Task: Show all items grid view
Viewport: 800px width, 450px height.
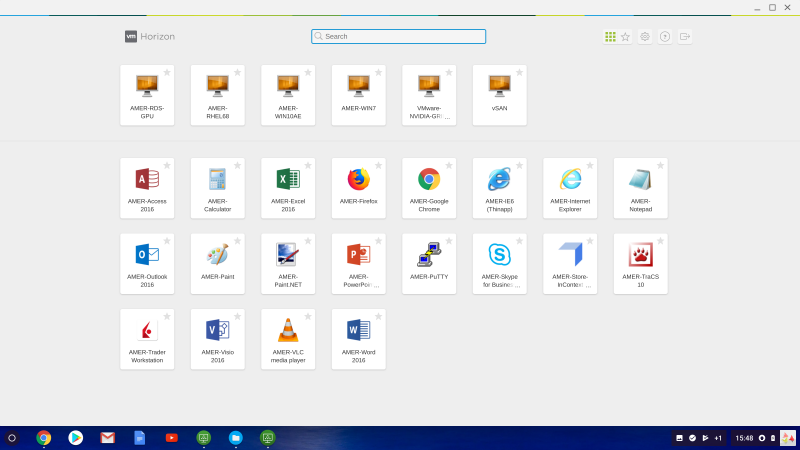Action: (x=610, y=37)
